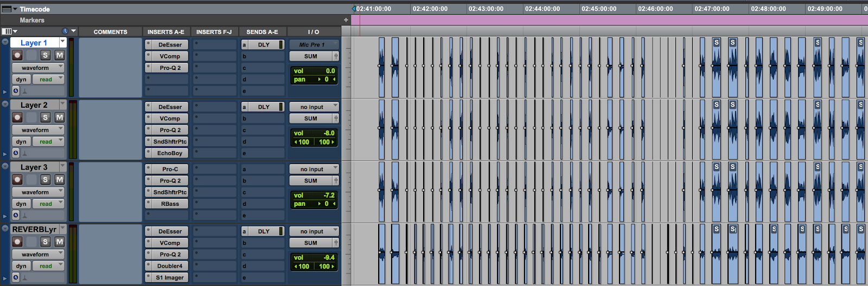The width and height of the screenshot is (868, 286).
Task: Solo the REVERBLyr track
Action: pyautogui.click(x=46, y=242)
